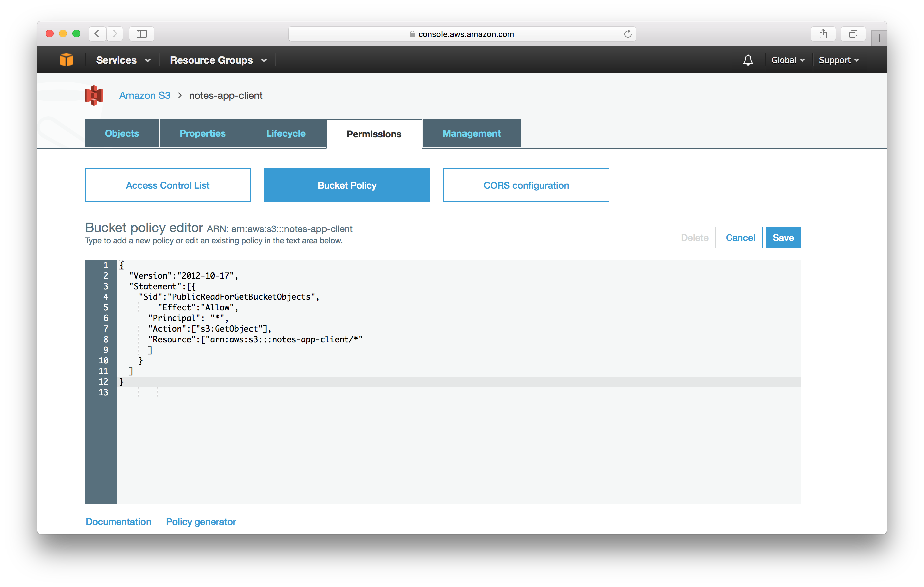Select the Lifecycle tab
Screen dimensions: 924x587
click(285, 133)
